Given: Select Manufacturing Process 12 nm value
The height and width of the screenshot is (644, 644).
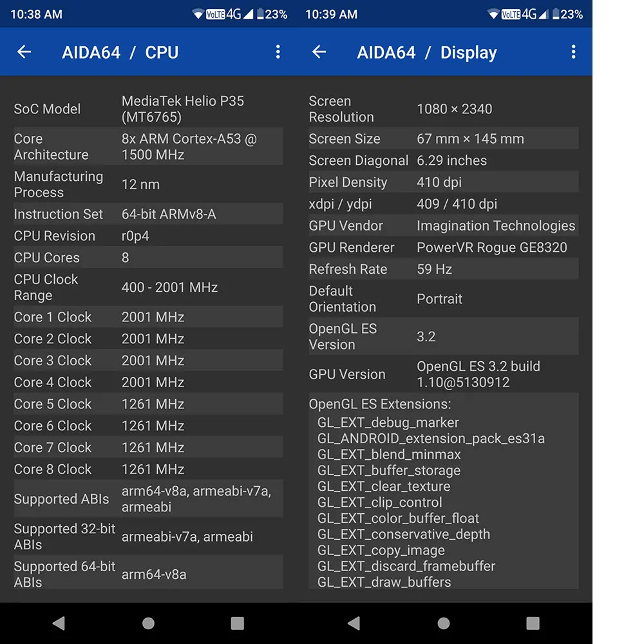Looking at the screenshot, I should [x=140, y=184].
